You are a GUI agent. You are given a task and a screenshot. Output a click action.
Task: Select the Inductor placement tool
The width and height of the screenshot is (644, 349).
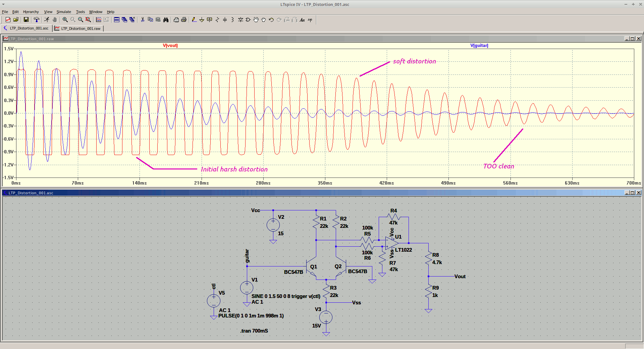(x=232, y=20)
